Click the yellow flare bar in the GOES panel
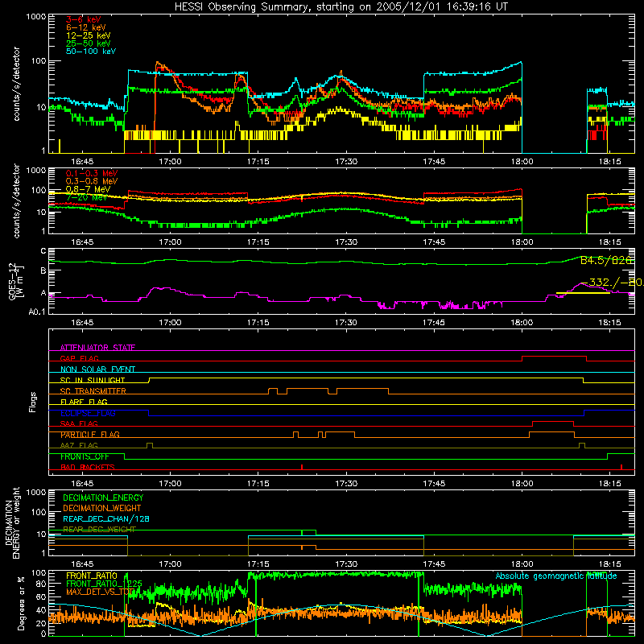This screenshot has height=644, width=644. 583,293
